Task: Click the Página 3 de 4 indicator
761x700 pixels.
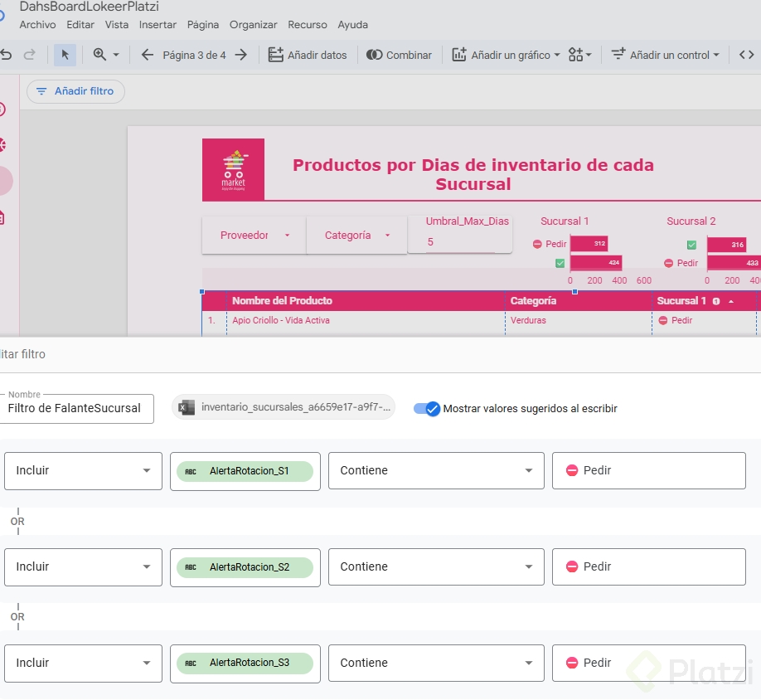Action: pyautogui.click(x=194, y=56)
